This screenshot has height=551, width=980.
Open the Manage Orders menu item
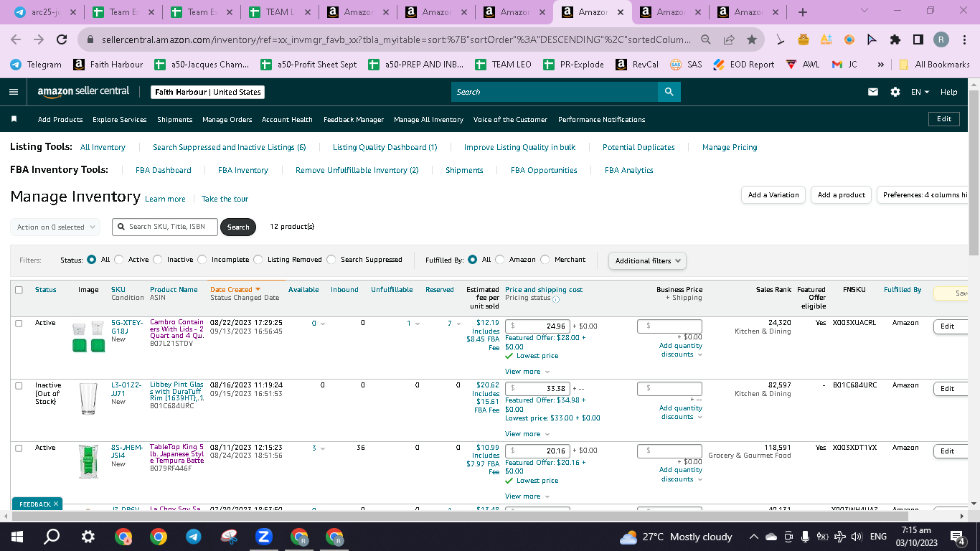(227, 119)
